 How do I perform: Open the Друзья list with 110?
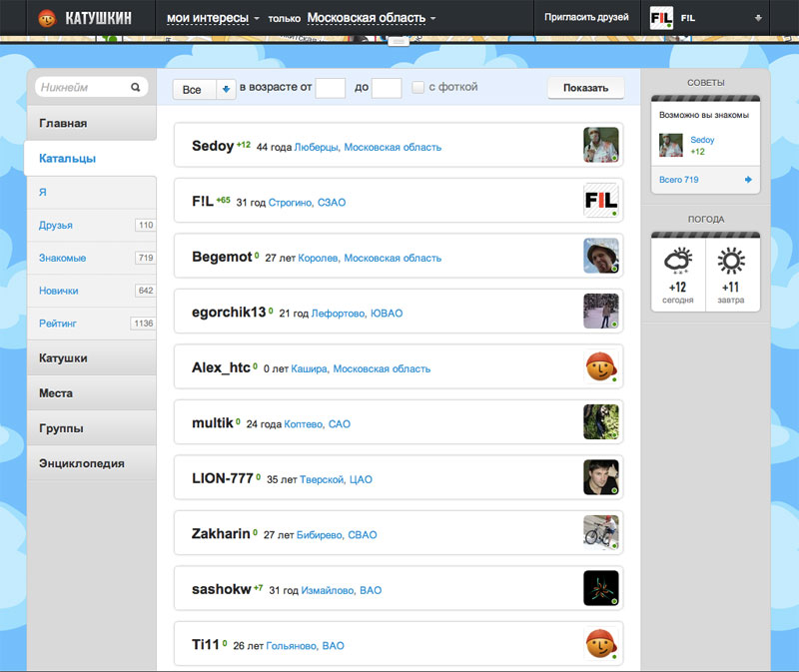[92, 225]
